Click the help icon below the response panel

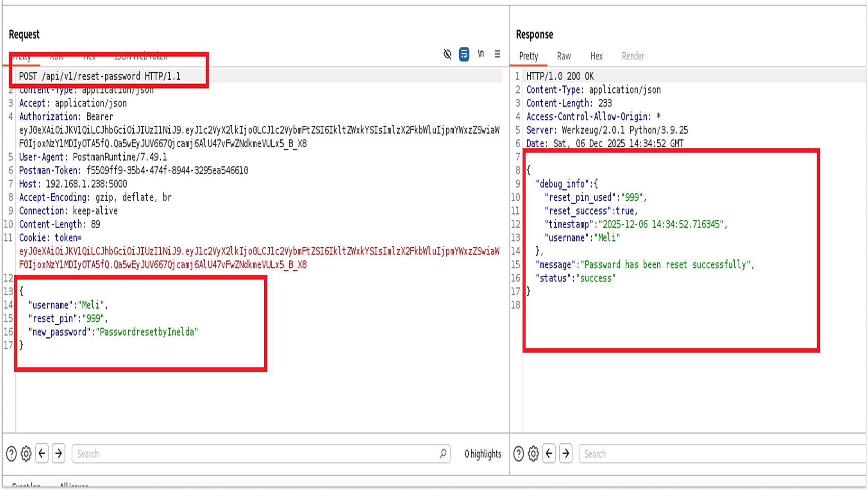(518, 454)
